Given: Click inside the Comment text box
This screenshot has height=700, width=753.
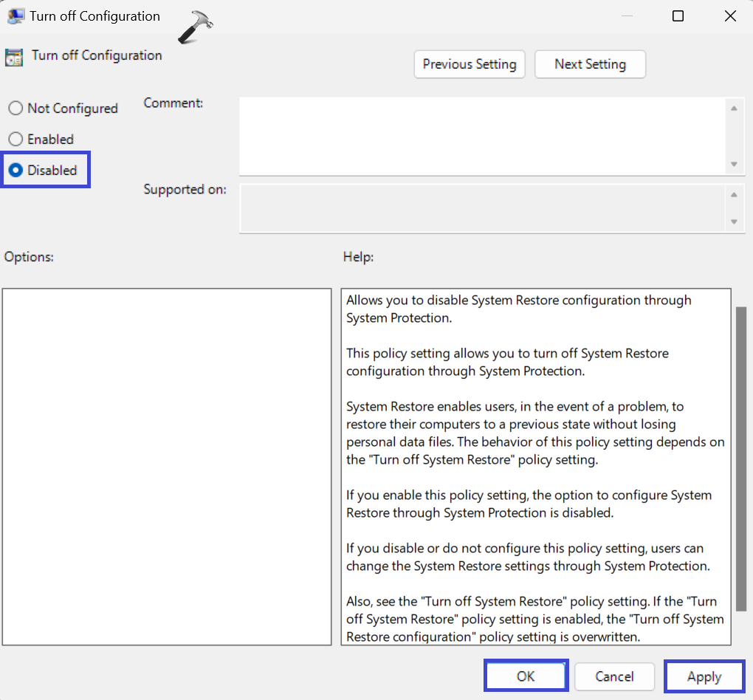Looking at the screenshot, I should 481,137.
